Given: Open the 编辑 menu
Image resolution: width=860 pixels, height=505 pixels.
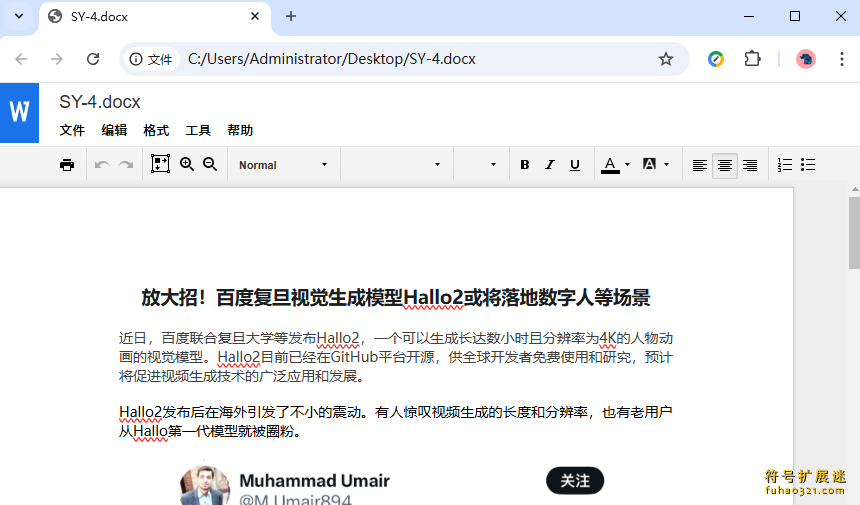Looking at the screenshot, I should click(x=114, y=130).
